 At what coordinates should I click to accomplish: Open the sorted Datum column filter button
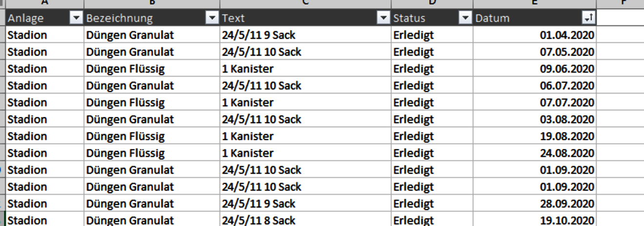[588, 19]
